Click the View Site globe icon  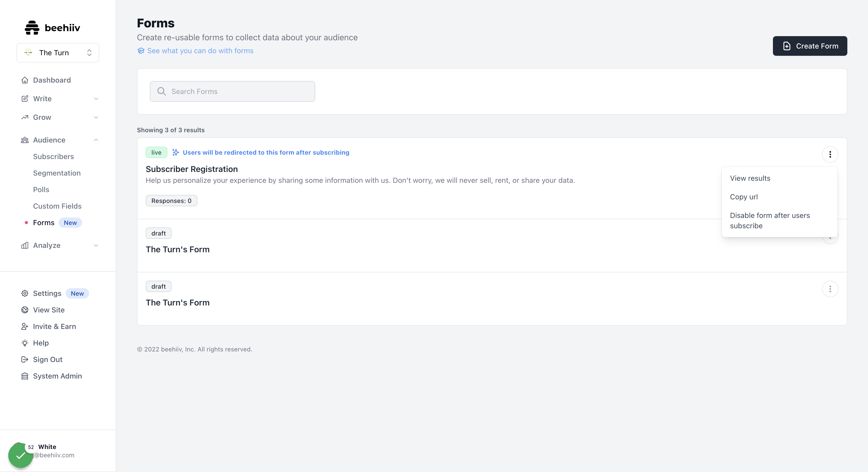tap(25, 310)
